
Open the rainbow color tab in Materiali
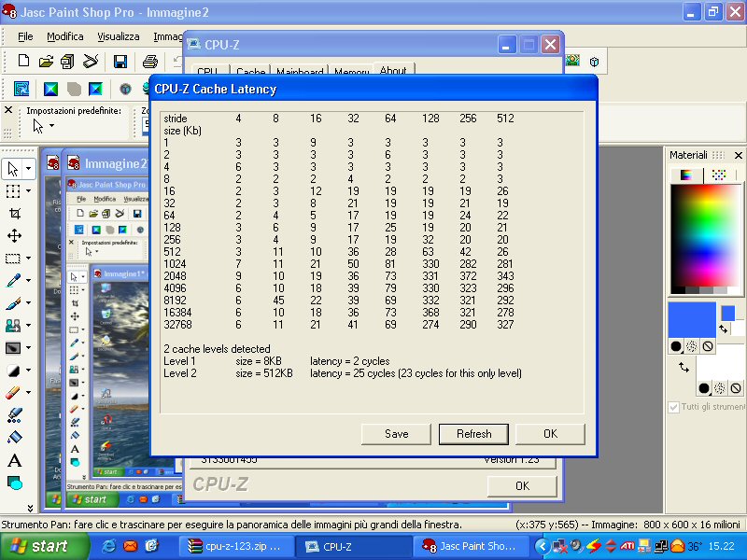(x=686, y=175)
